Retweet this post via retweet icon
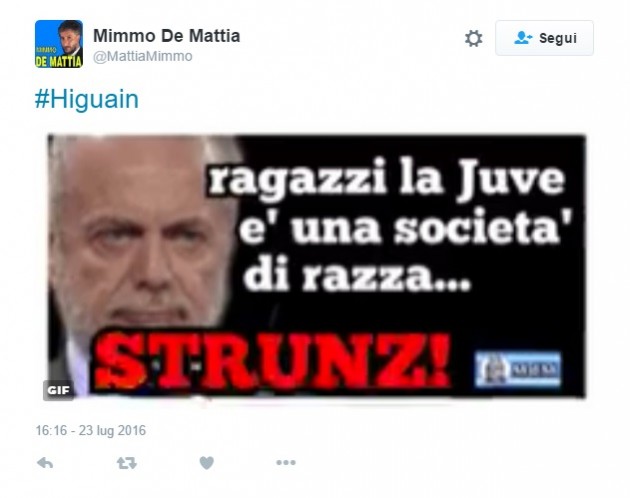This screenshot has width=630, height=498. click(x=127, y=463)
